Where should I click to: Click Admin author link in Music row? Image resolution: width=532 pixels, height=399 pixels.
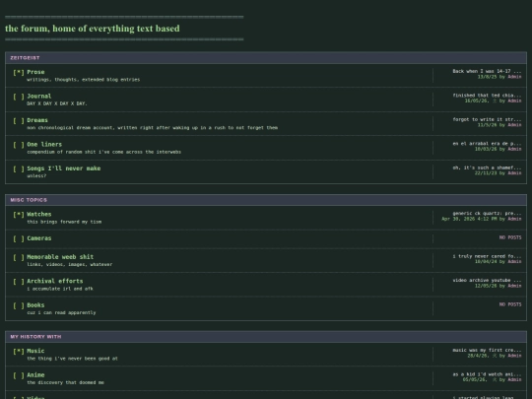click(x=514, y=356)
